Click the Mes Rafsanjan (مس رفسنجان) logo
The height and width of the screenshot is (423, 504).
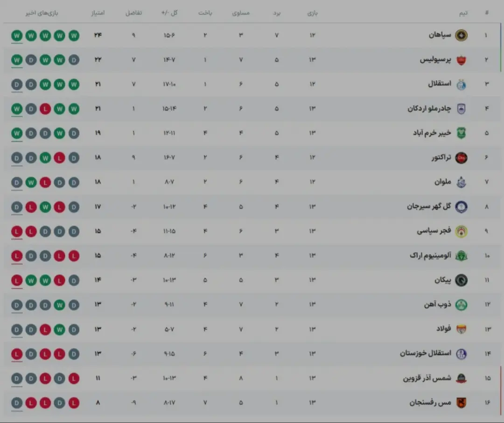click(x=461, y=402)
